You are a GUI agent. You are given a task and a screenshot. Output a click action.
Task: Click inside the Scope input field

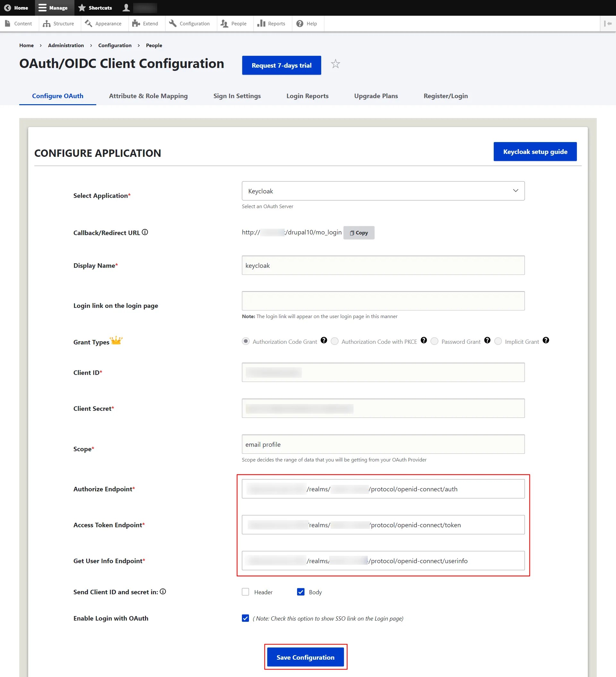[x=383, y=444]
